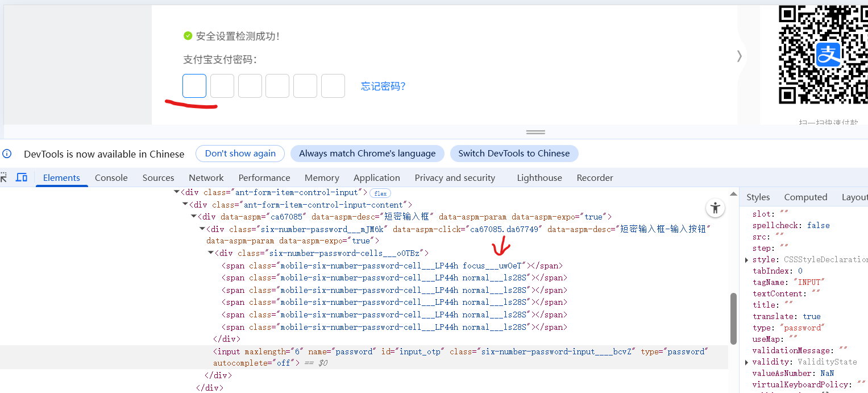The width and height of the screenshot is (868, 393).
Task: Click the 'useMap' property
Action: [776, 339]
